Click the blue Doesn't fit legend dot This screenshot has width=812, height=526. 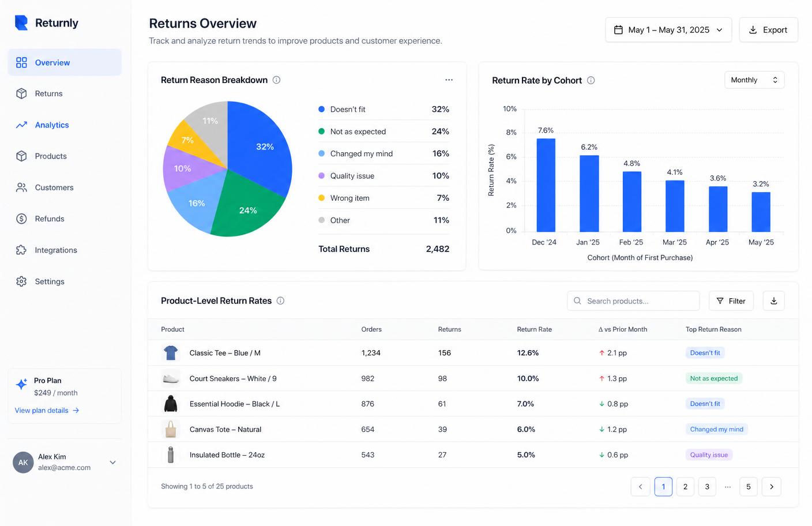[321, 109]
